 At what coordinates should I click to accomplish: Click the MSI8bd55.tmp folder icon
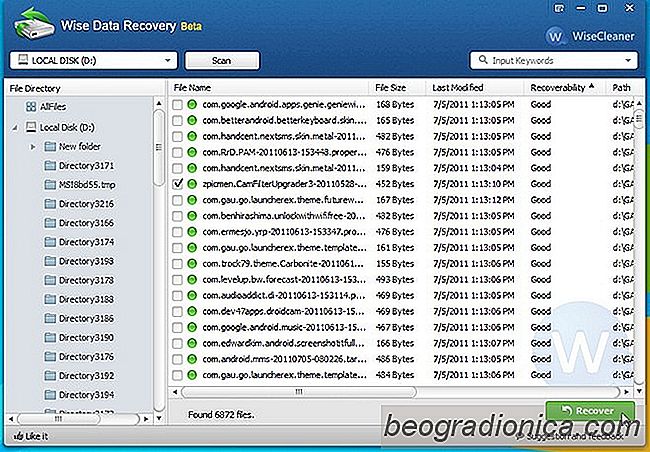[x=50, y=185]
